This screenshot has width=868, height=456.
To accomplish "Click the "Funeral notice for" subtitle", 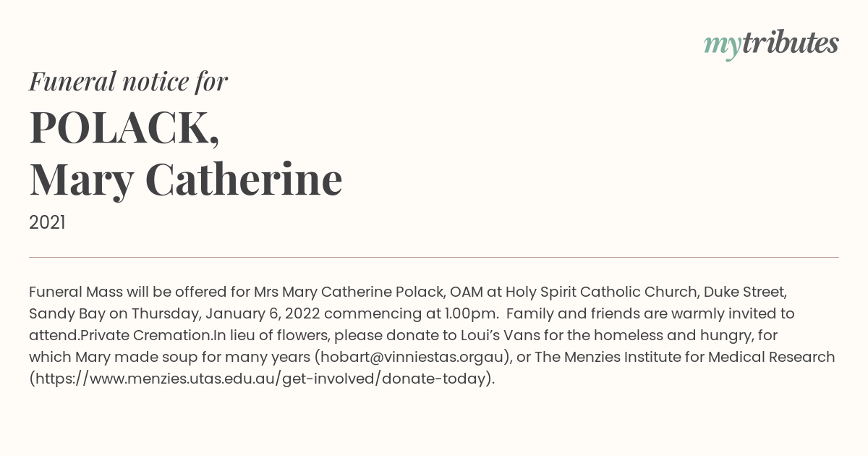I will point(128,81).
